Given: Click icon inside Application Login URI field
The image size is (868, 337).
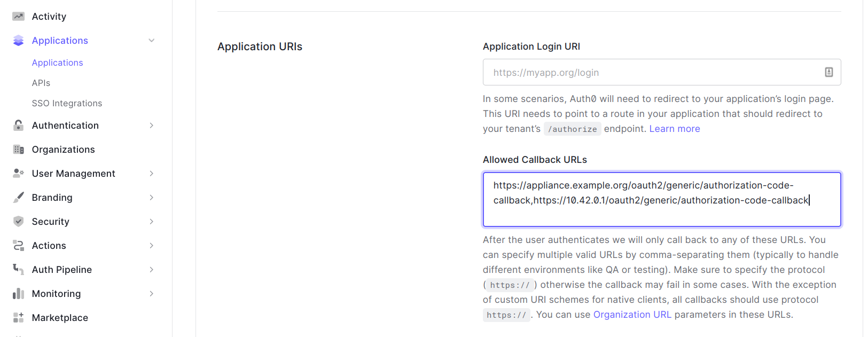Looking at the screenshot, I should 828,72.
